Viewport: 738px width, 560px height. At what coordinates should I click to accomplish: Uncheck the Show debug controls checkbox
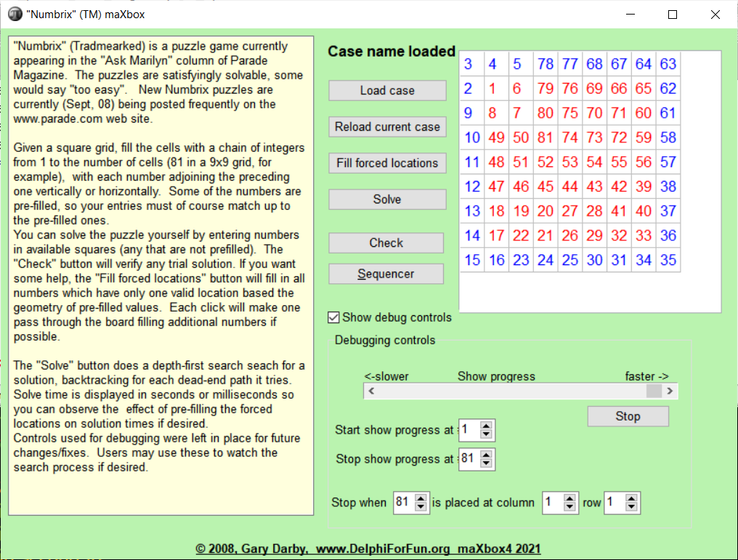pyautogui.click(x=334, y=317)
